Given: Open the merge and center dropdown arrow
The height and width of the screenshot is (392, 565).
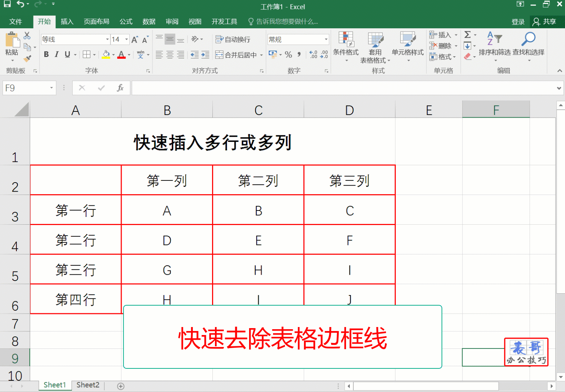Looking at the screenshot, I should click(x=261, y=55).
